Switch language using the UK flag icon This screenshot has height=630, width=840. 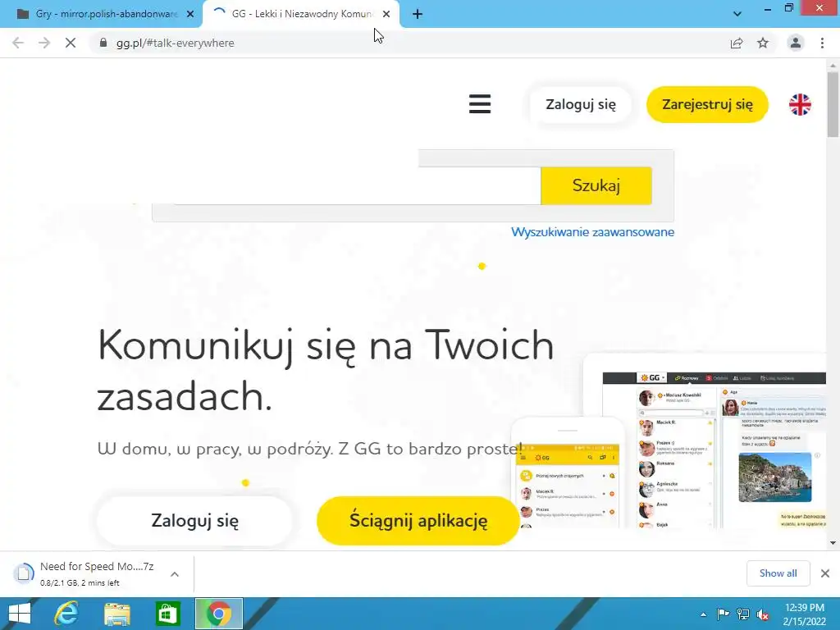pyautogui.click(x=800, y=104)
